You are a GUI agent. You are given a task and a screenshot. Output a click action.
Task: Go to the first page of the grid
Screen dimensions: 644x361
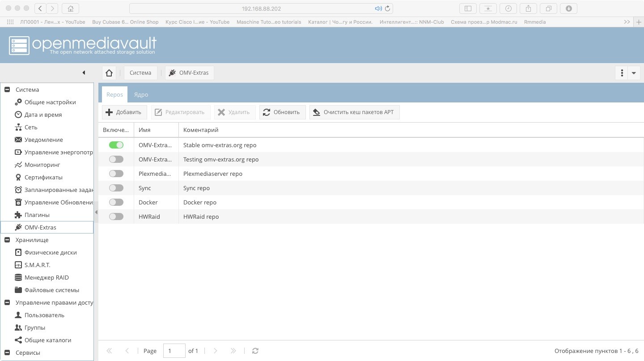[109, 351]
